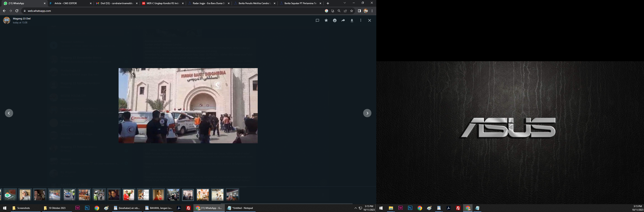Open Google Chrome pinned icon on left taskbar
The width and height of the screenshot is (644, 212).
97,208
